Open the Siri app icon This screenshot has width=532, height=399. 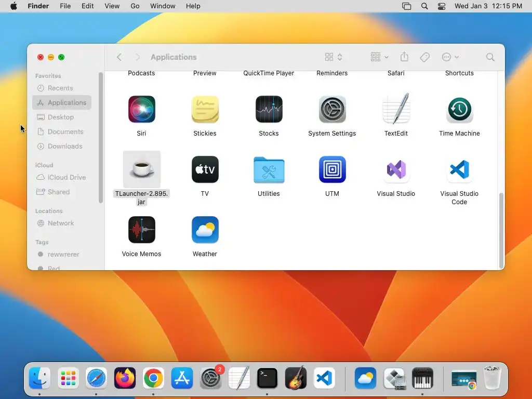point(141,109)
